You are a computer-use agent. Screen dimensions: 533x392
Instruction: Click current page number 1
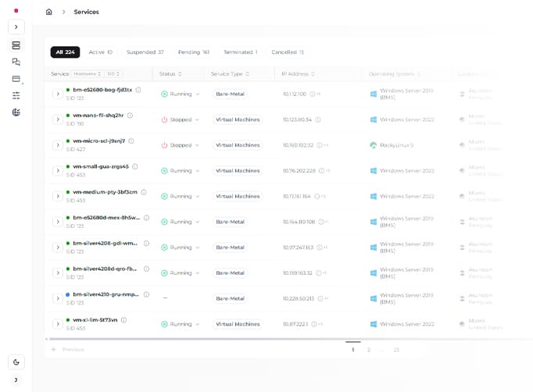point(352,350)
